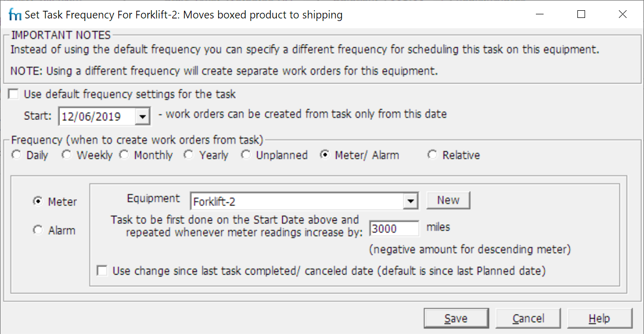644x334 pixels.
Task: Click the miles increase amount field
Action: click(394, 228)
